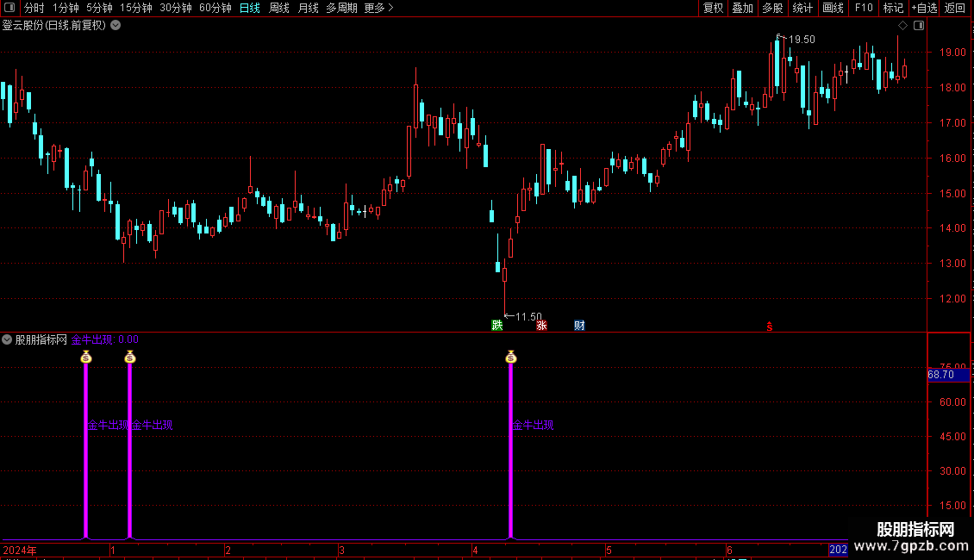Click the blue 财 marker icon
The image size is (974, 560).
click(579, 326)
